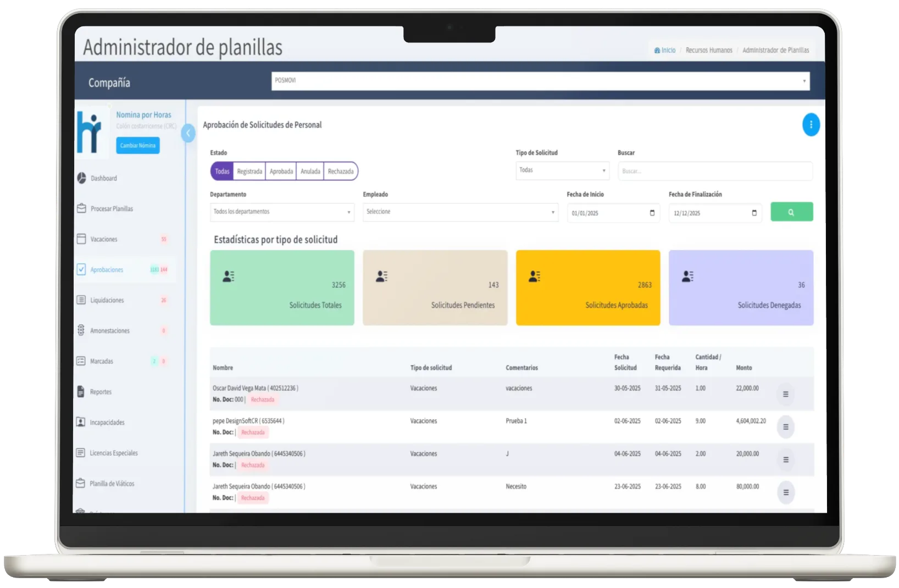Open the blue three-dot options menu
The image size is (899, 588).
pyautogui.click(x=811, y=125)
